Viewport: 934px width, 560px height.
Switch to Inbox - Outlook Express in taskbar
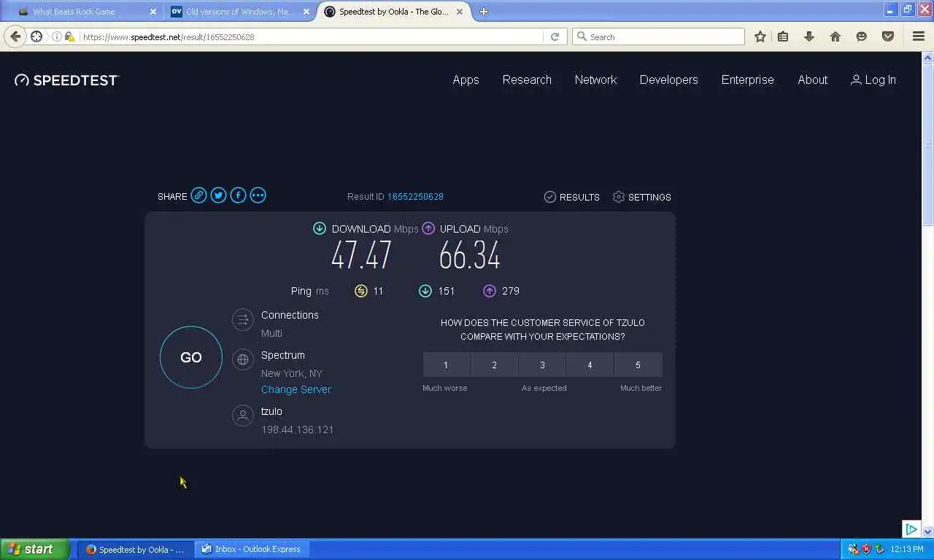click(x=252, y=549)
